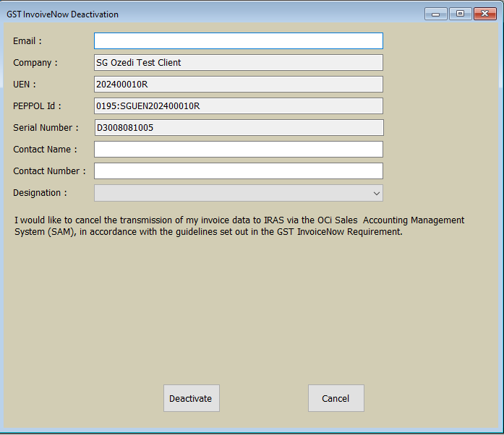Click the cancellation statement paragraph text
The width and height of the screenshot is (504, 435).
239,226
